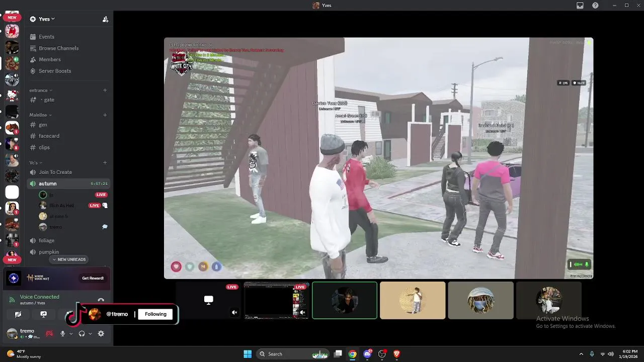Image resolution: width=644 pixels, height=362 pixels.
Task: Join the Join To Create voice channel
Action: click(x=68, y=172)
